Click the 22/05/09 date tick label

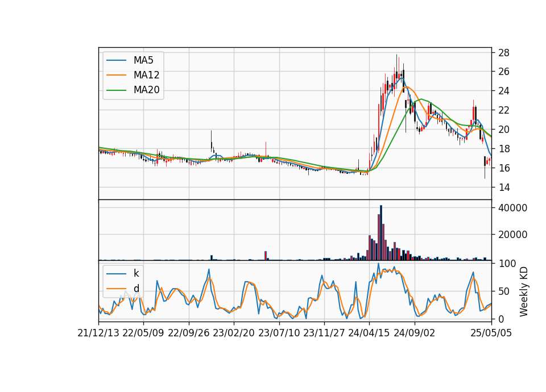(x=143, y=333)
